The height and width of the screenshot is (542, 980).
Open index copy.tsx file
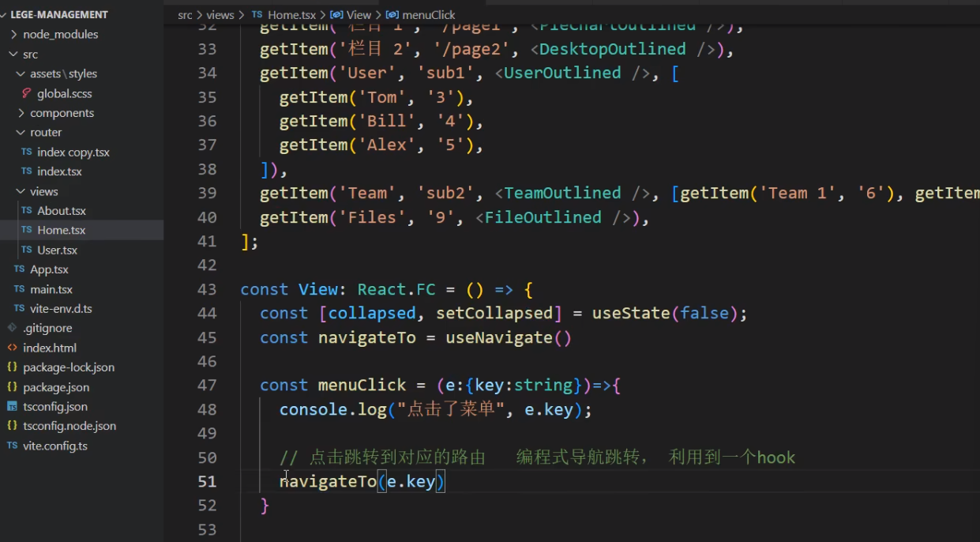pyautogui.click(x=73, y=152)
